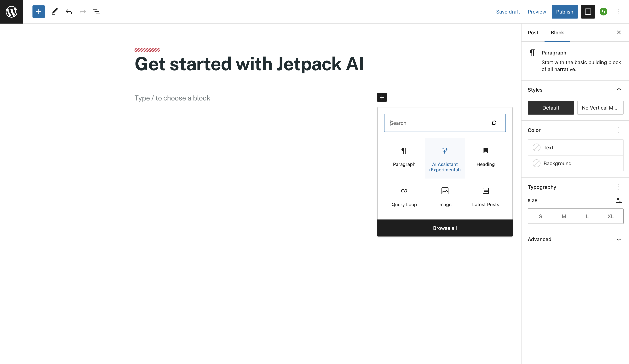
Task: Click the Publish button
Action: click(x=564, y=11)
